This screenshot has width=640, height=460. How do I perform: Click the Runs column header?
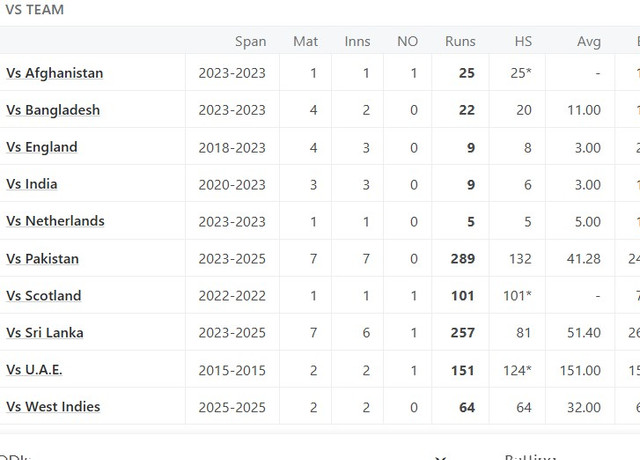pyautogui.click(x=460, y=41)
